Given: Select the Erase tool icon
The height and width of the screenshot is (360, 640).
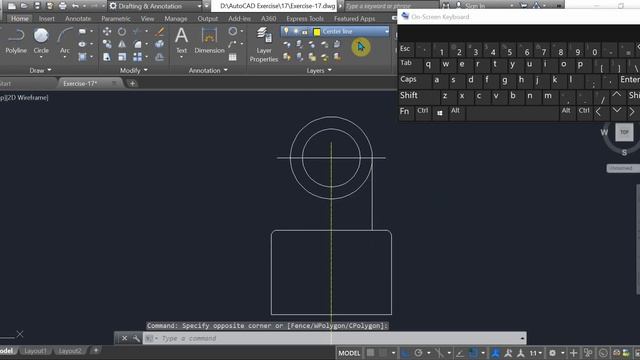Looking at the screenshot, I should click(160, 31).
